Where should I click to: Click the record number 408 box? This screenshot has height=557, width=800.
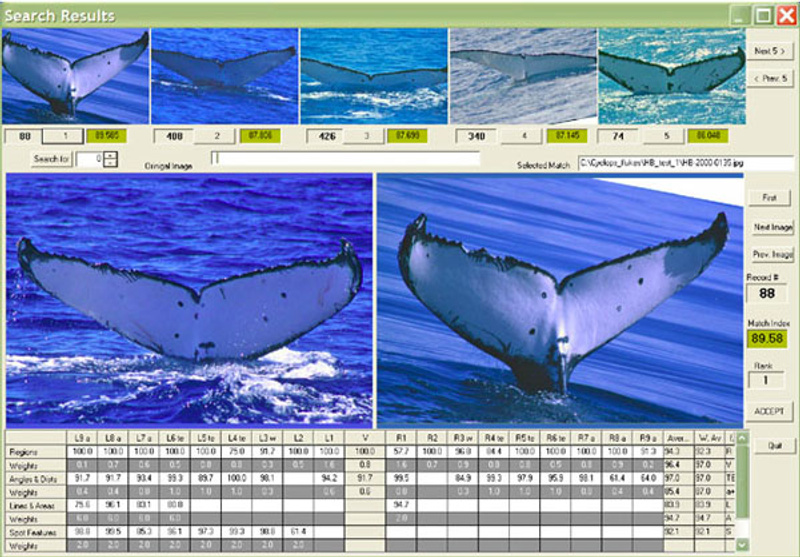pyautogui.click(x=173, y=136)
